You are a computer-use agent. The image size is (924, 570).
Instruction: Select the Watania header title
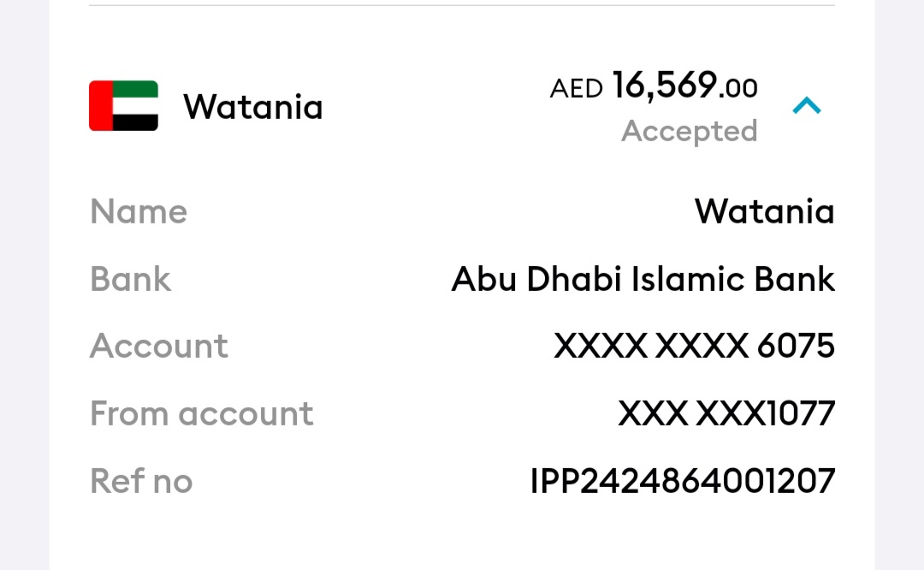[252, 107]
